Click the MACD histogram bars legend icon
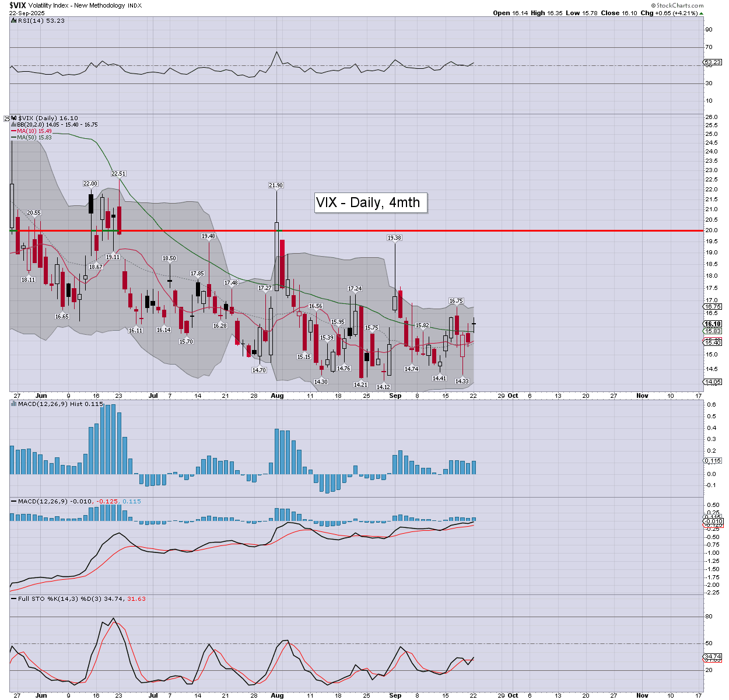The height and width of the screenshot is (700, 729). tap(13, 404)
